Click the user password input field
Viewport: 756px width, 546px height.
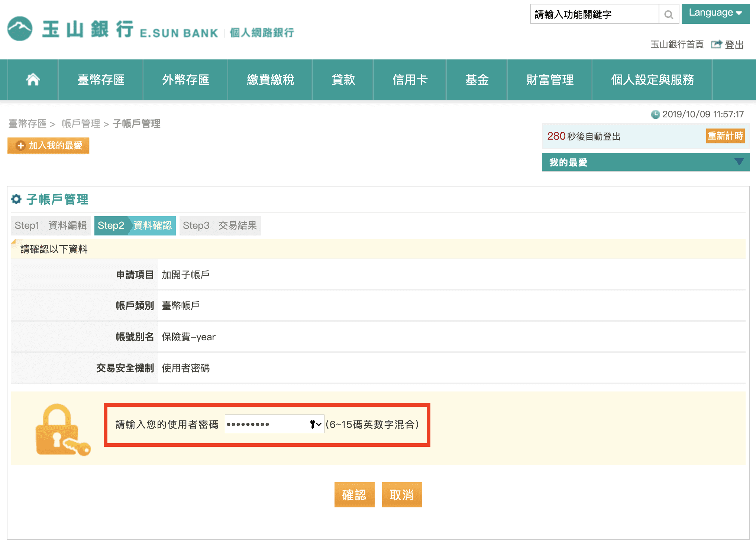[x=274, y=424]
